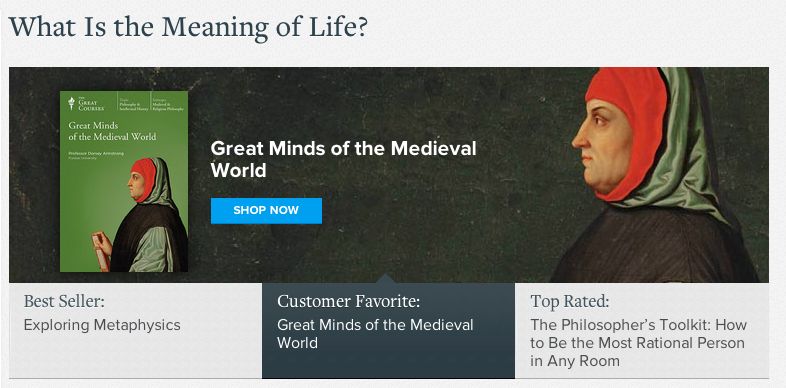Click the blue SHOP NOW button
The height and width of the screenshot is (388, 786).
pos(266,211)
